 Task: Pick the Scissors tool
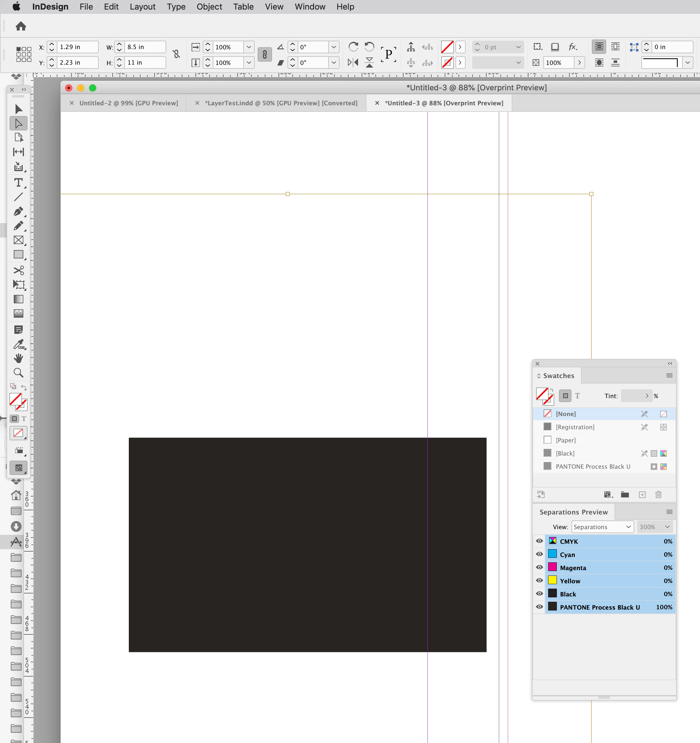pos(18,270)
